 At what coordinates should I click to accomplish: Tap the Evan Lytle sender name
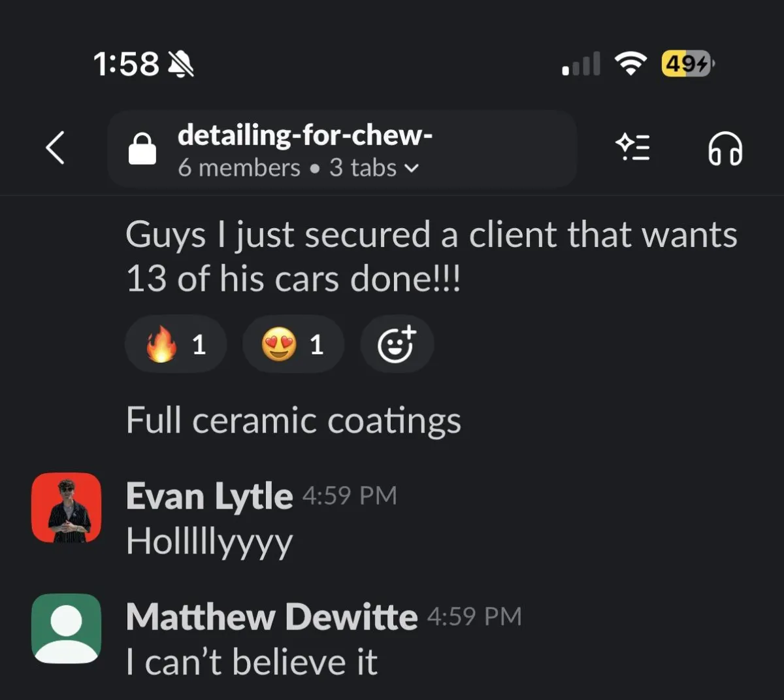pos(209,497)
